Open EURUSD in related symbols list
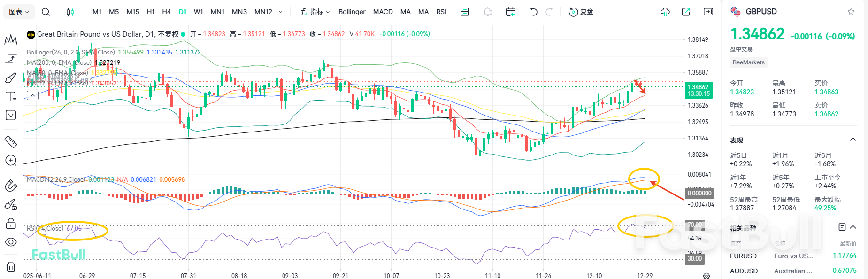The height and width of the screenshot is (279, 868). [x=743, y=256]
